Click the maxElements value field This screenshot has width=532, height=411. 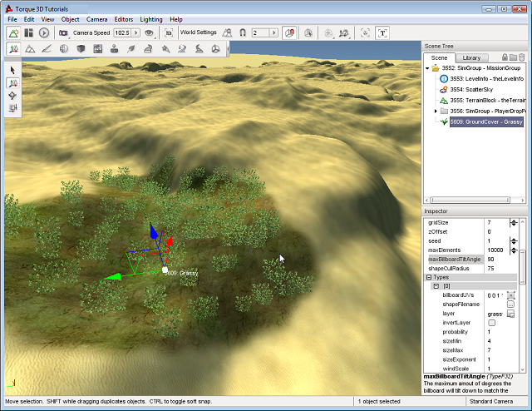coord(496,250)
